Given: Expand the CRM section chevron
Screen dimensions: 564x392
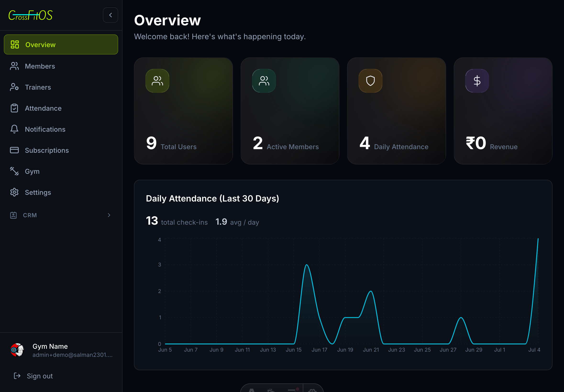Looking at the screenshot, I should click(x=109, y=215).
